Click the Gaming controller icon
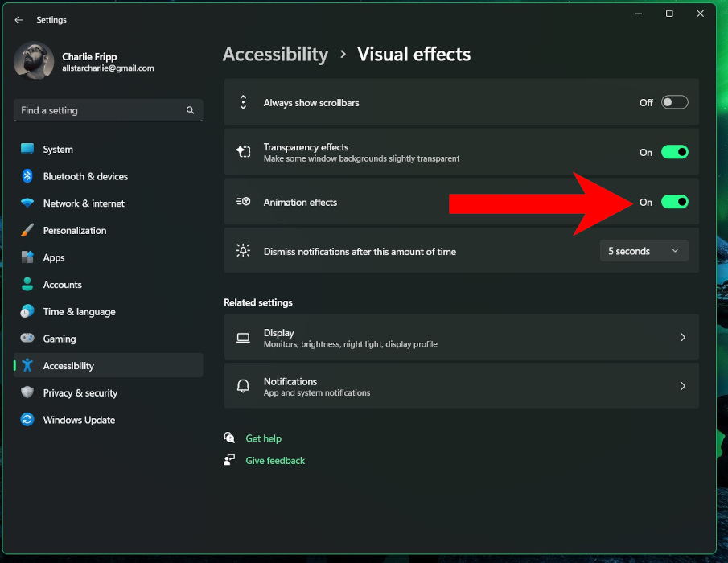The image size is (728, 563). tap(27, 338)
